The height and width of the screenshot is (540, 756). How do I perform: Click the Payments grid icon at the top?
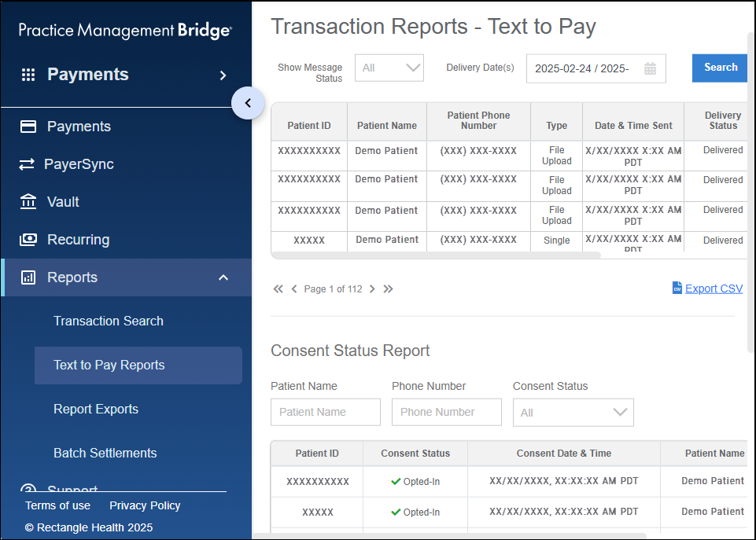click(x=28, y=74)
